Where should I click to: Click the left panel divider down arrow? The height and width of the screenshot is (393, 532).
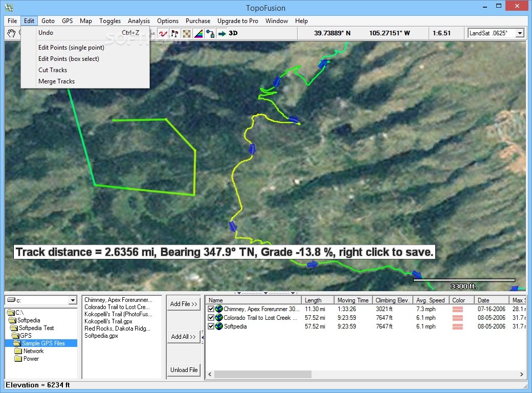tap(239, 293)
